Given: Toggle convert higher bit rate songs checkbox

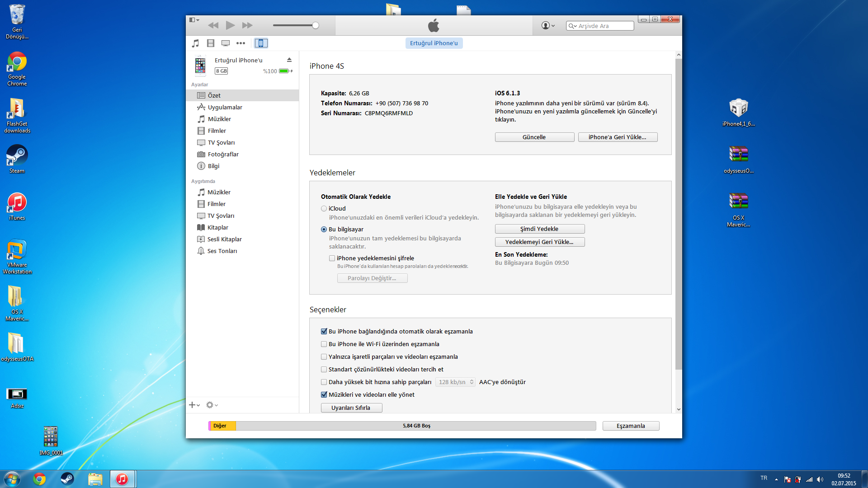Looking at the screenshot, I should [x=324, y=382].
